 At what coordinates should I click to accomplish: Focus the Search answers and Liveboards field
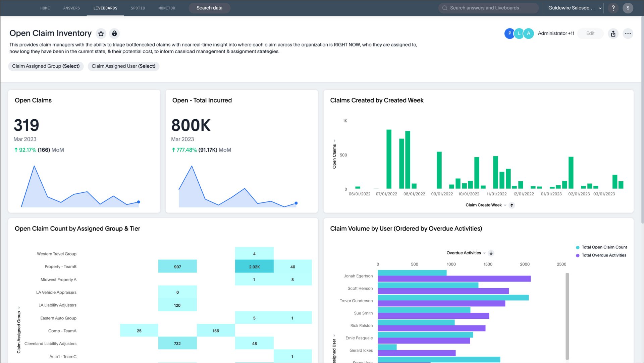pyautogui.click(x=488, y=8)
